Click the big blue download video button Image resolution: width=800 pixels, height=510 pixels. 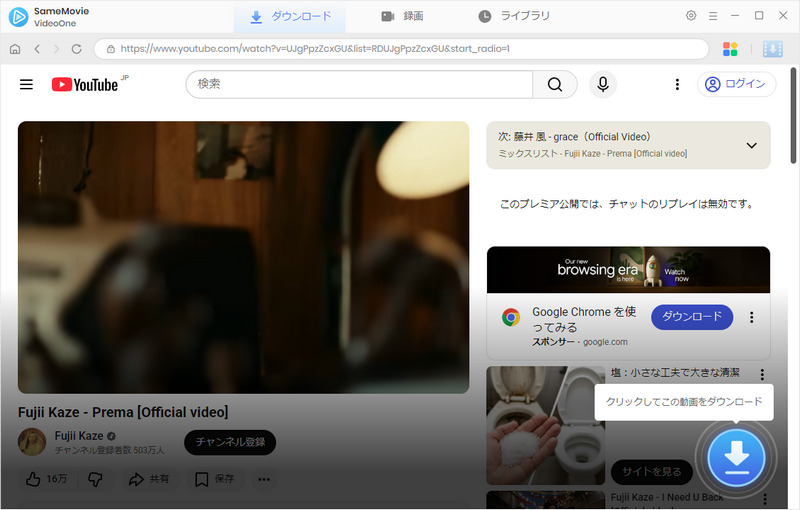(x=736, y=458)
